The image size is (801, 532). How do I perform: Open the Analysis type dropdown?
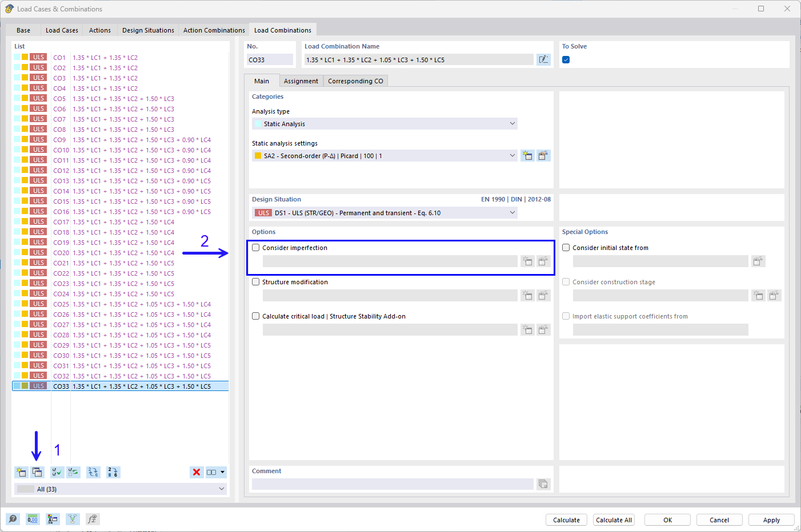coord(512,123)
